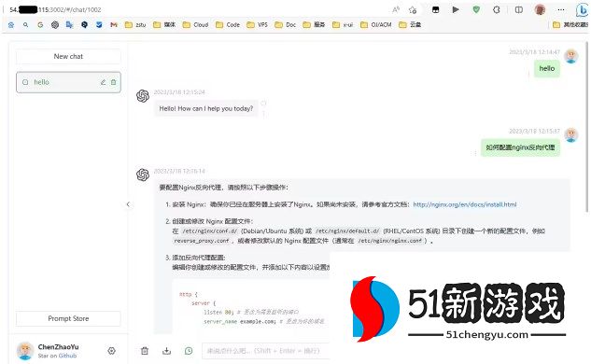Expand the OJ/ACM bookmark folder

pos(375,25)
